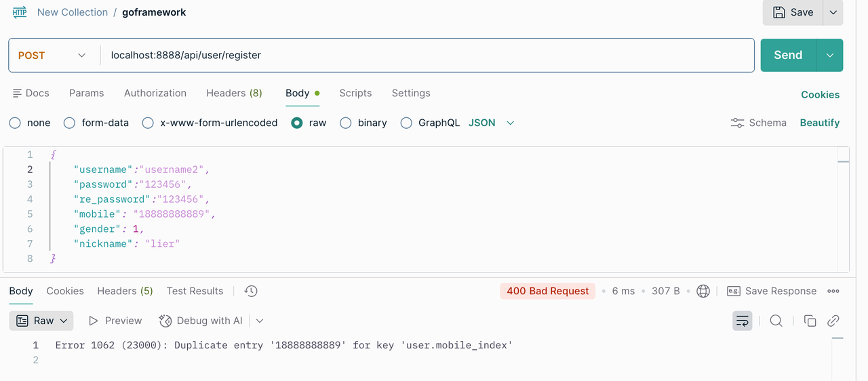Open the Docs panel icon
The image size is (868, 381).
pyautogui.click(x=18, y=93)
